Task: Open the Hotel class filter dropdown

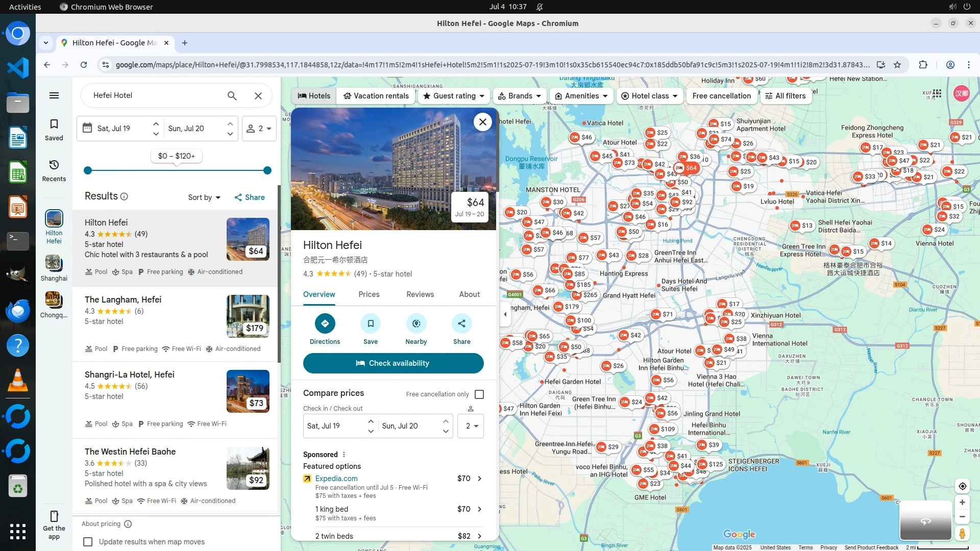Action: (649, 96)
